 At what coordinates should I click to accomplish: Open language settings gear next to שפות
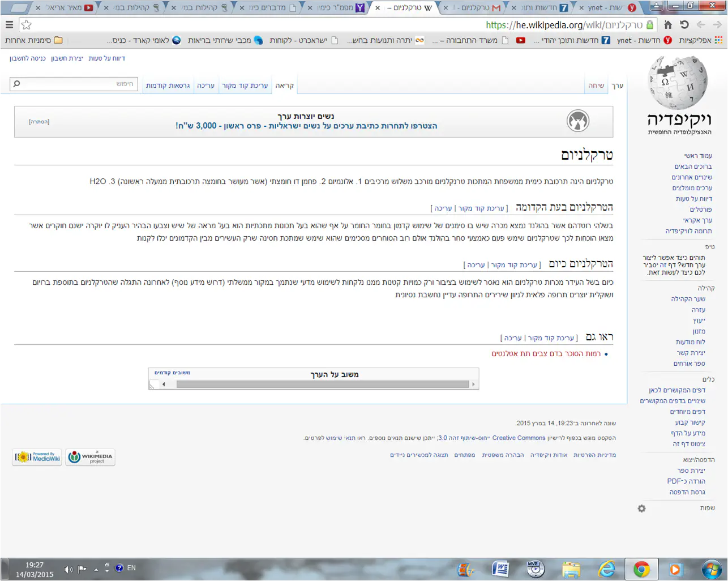pos(641,509)
